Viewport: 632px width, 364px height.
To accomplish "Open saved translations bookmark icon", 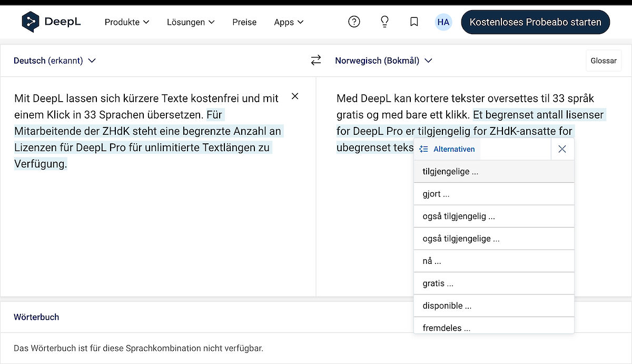I will point(414,22).
